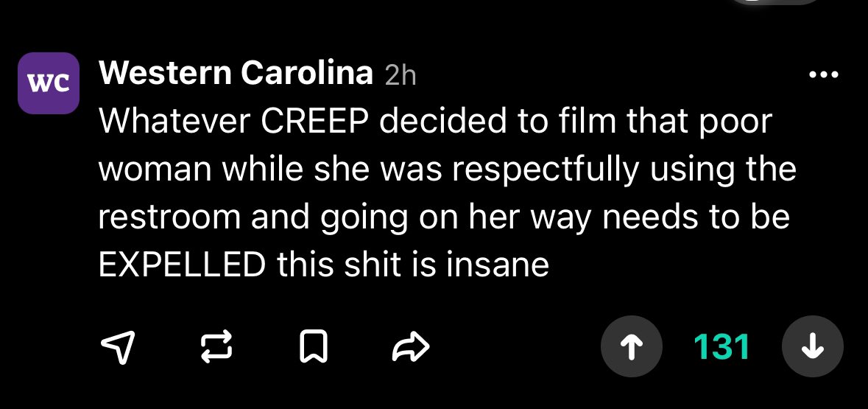Bookmark this post
The image size is (868, 409).
[x=314, y=347]
